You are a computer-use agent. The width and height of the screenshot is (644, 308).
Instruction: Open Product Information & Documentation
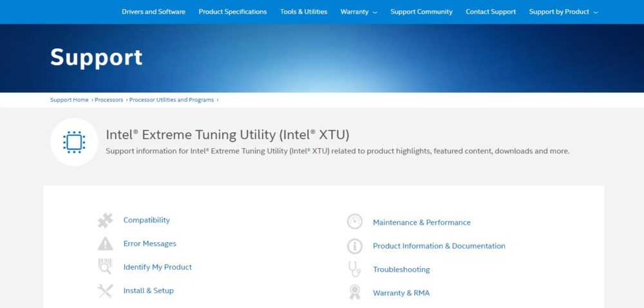[439, 246]
